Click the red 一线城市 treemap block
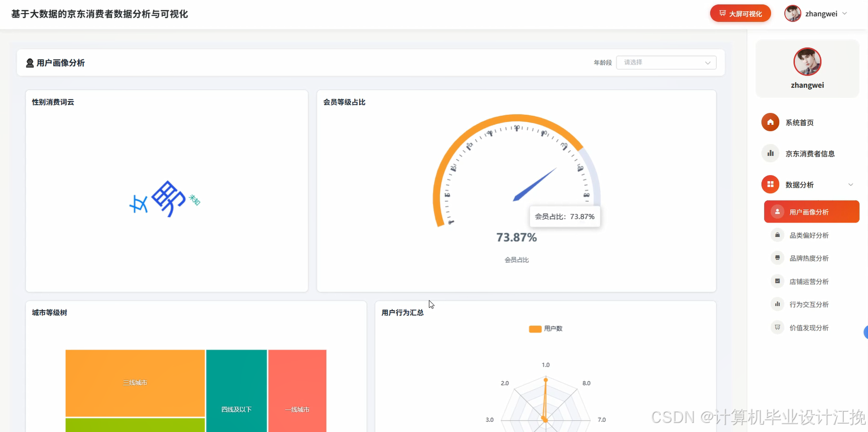The height and width of the screenshot is (432, 868). click(x=297, y=391)
